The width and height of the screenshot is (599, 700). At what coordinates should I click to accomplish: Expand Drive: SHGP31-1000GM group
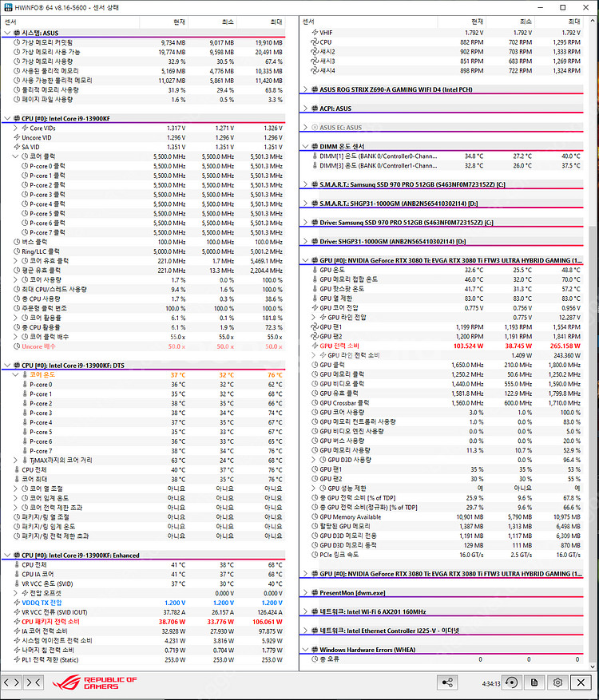click(306, 242)
